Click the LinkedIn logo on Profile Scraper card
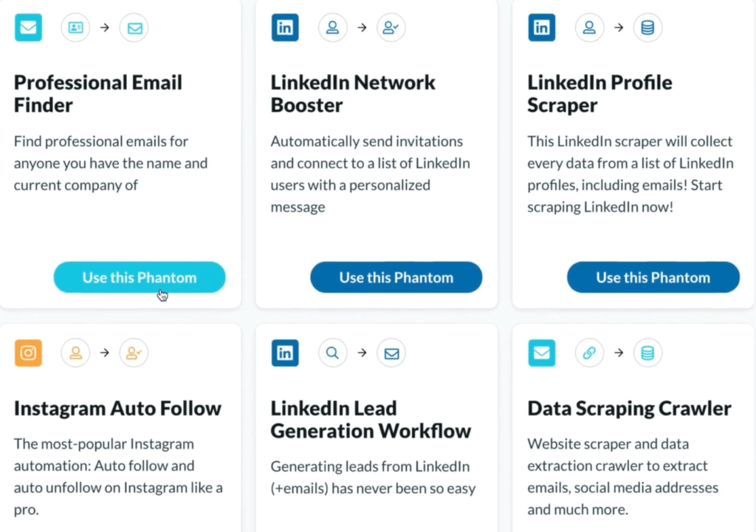 (x=541, y=27)
